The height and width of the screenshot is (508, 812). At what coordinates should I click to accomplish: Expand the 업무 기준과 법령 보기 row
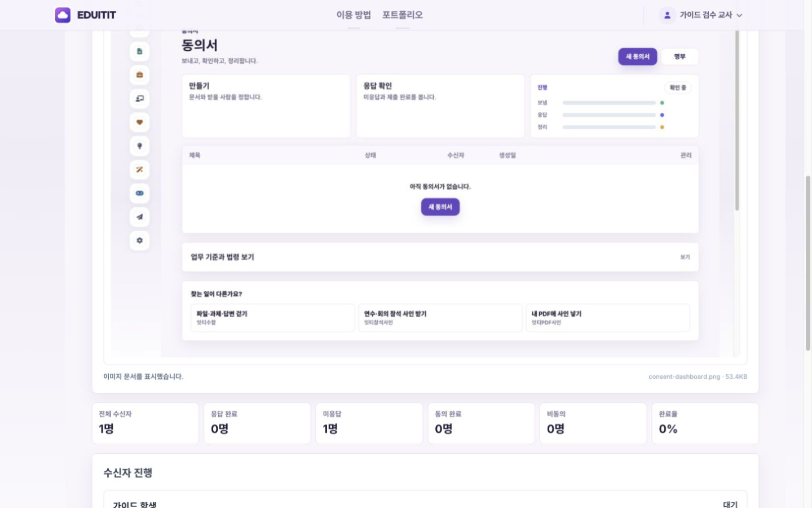440,257
